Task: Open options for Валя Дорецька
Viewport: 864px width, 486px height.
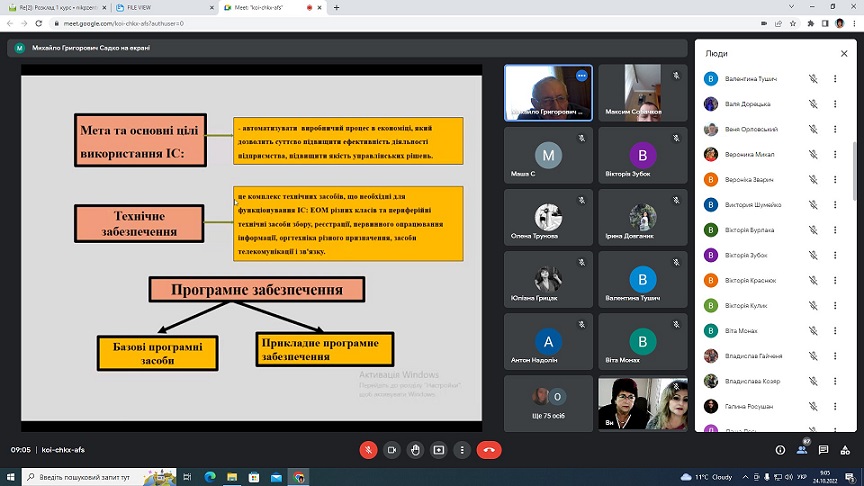Action: point(835,104)
